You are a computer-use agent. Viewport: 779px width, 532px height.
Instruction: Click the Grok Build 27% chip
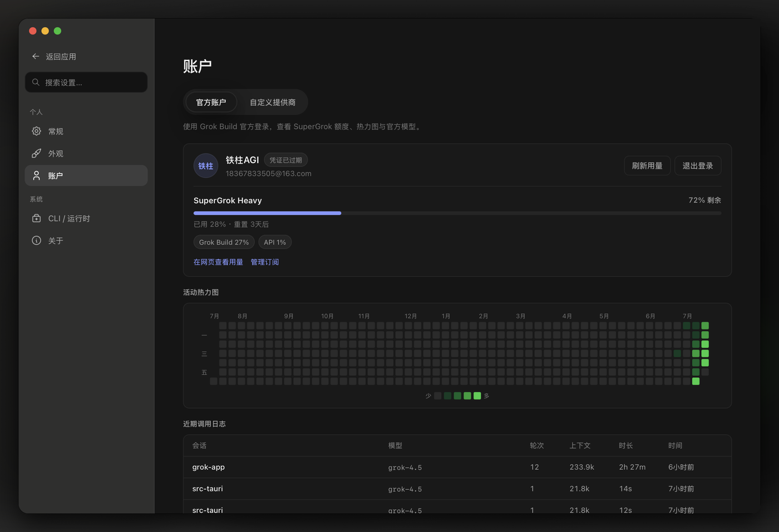224,242
